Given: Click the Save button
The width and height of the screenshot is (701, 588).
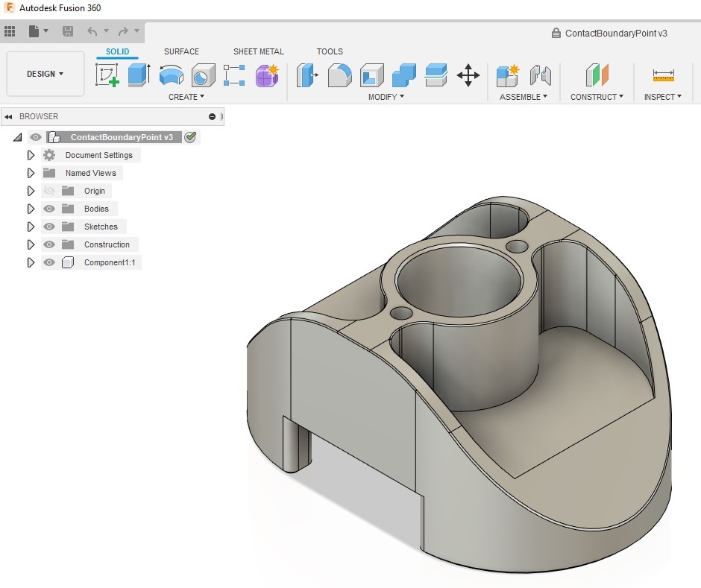Looking at the screenshot, I should coord(68,31).
